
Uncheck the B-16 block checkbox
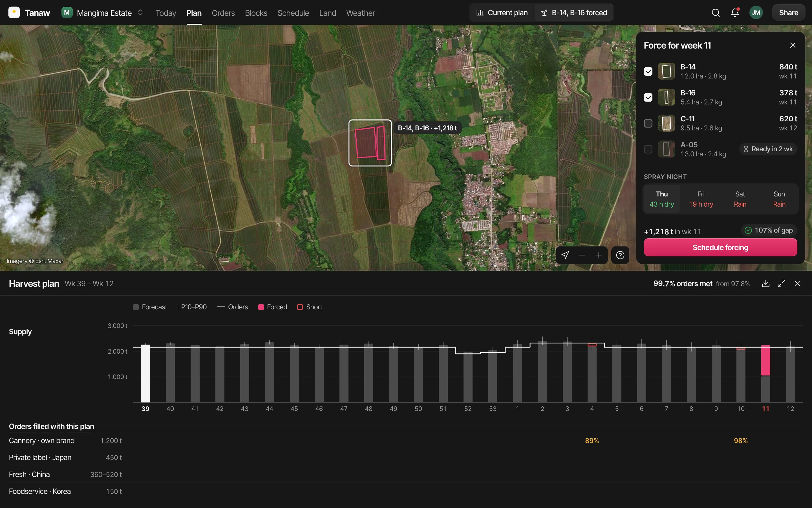(648, 97)
